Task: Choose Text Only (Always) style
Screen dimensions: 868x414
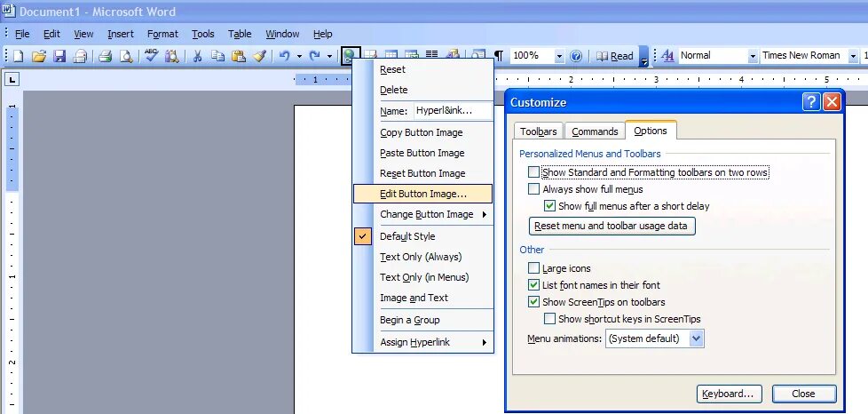Action: tap(423, 257)
